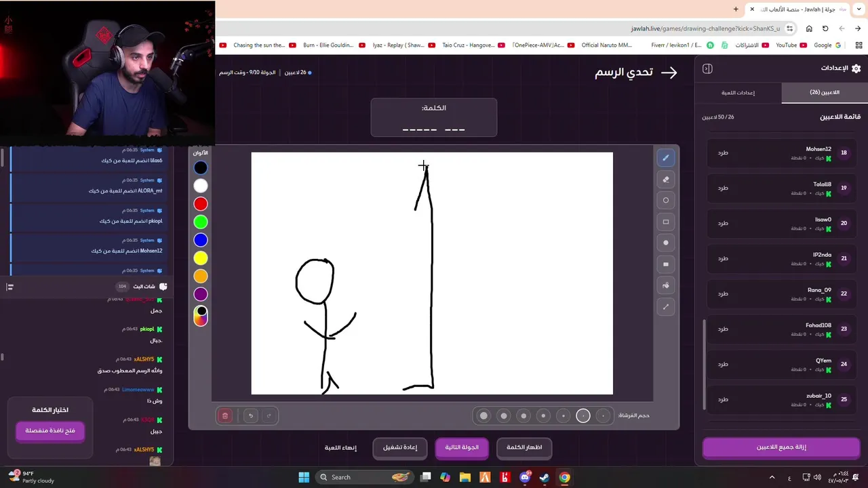
Task: Click إنهاء اللعبة button
Action: click(340, 447)
